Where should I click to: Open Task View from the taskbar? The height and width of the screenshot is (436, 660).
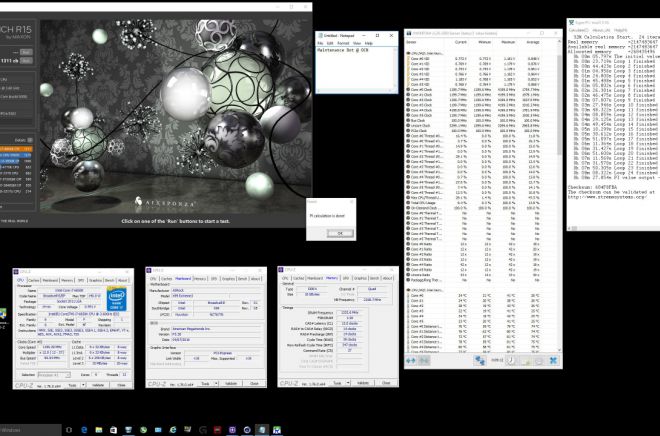(68, 429)
